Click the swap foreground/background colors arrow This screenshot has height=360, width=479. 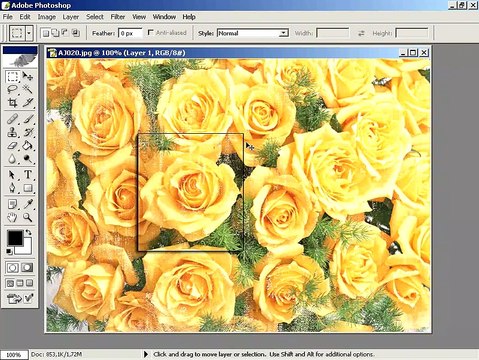(28, 232)
